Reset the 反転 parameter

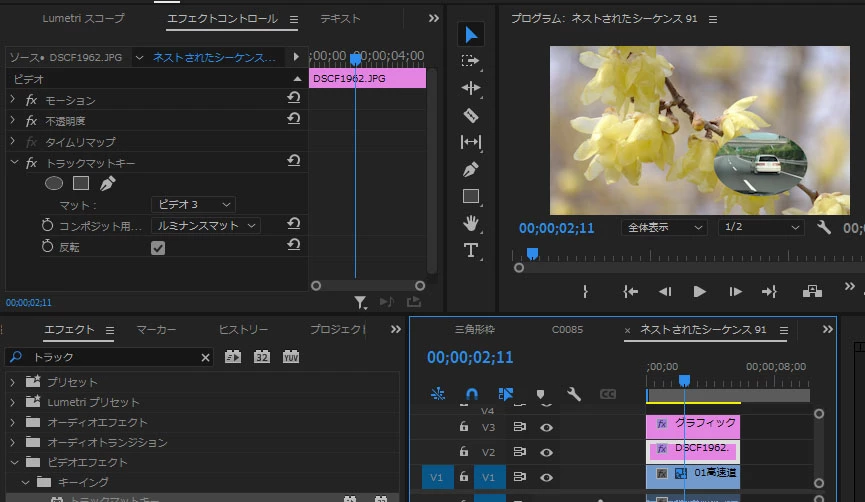click(293, 245)
